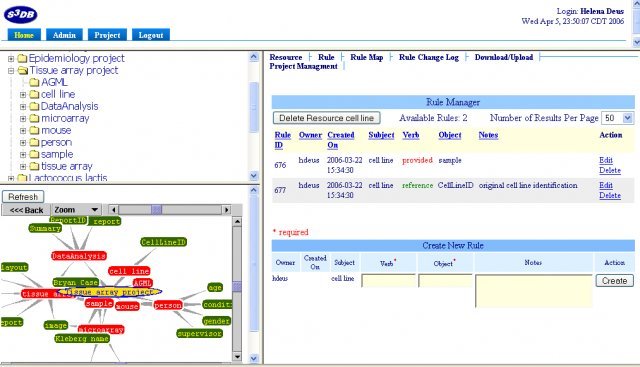This screenshot has width=640, height=367.
Task: Expand the DataAnalysis tree node
Action: [x=23, y=107]
